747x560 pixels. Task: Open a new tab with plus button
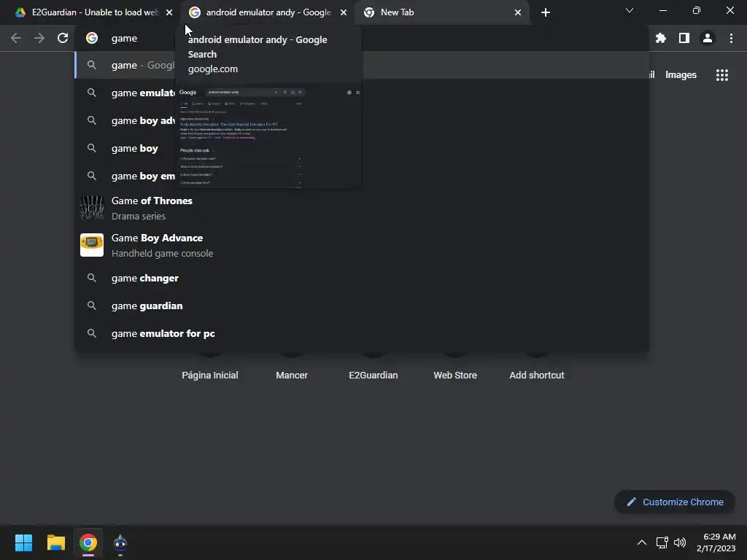pyautogui.click(x=546, y=12)
